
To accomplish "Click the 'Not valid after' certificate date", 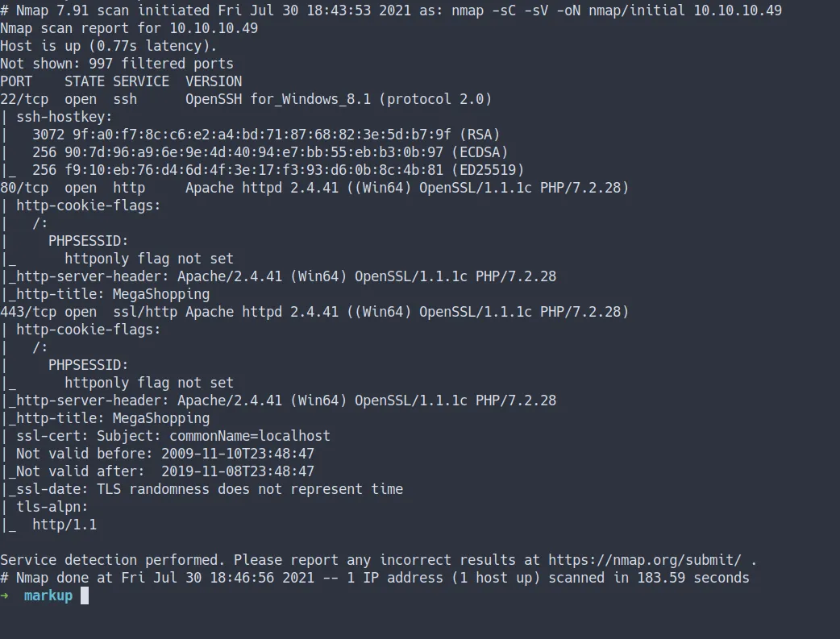I will coord(238,471).
